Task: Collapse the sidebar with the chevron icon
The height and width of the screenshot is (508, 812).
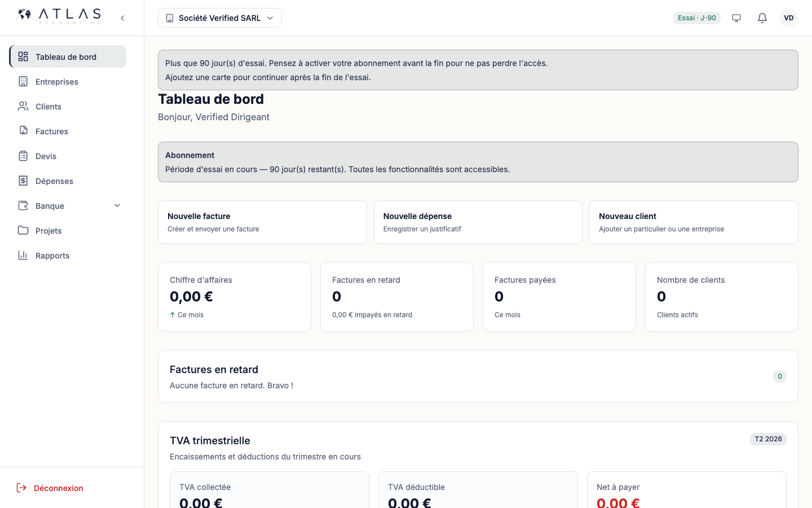Action: coord(122,18)
